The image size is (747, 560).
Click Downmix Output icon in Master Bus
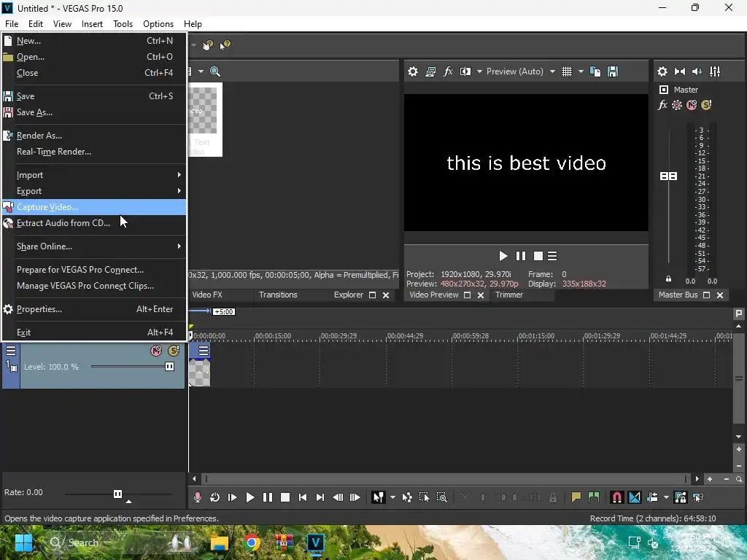pyautogui.click(x=680, y=71)
